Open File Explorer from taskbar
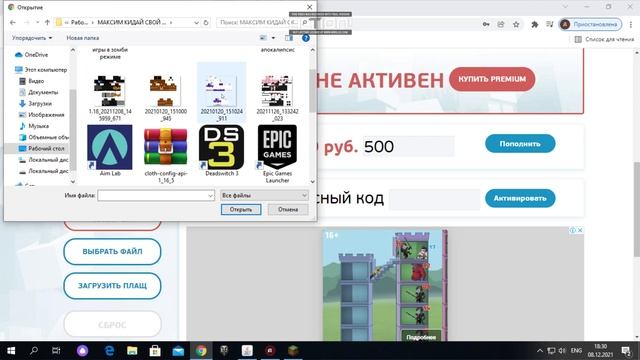The image size is (640, 360). pyautogui.click(x=132, y=351)
